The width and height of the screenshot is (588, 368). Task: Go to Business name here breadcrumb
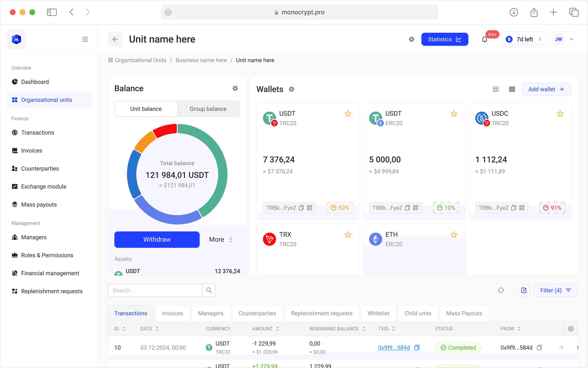click(x=201, y=60)
